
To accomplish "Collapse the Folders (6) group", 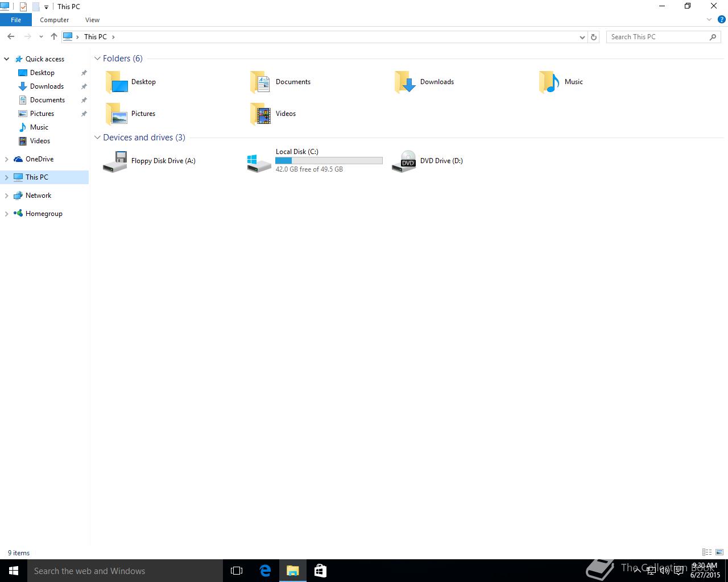I will click(x=97, y=59).
